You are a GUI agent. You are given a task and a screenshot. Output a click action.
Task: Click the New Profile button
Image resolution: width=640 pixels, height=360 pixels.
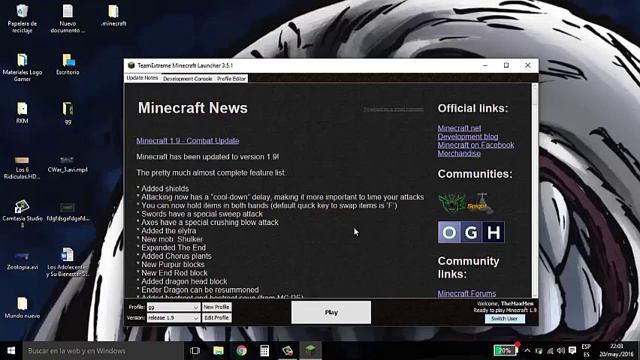216,307
